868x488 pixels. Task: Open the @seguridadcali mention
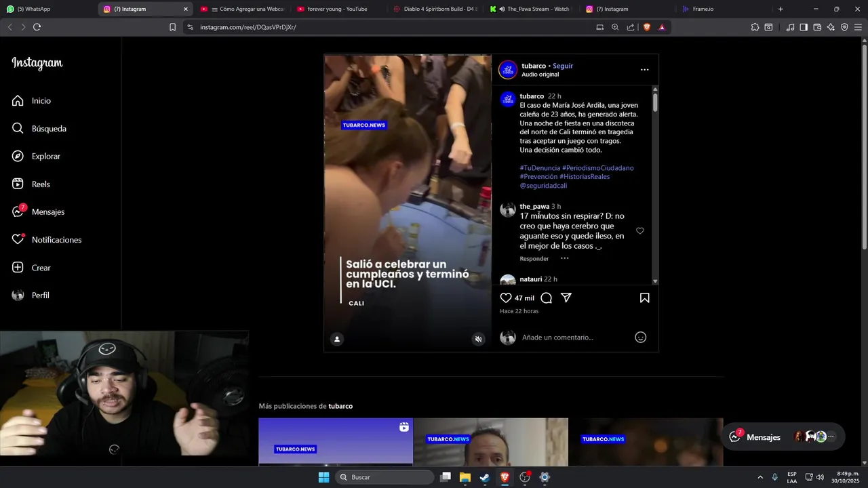point(543,185)
